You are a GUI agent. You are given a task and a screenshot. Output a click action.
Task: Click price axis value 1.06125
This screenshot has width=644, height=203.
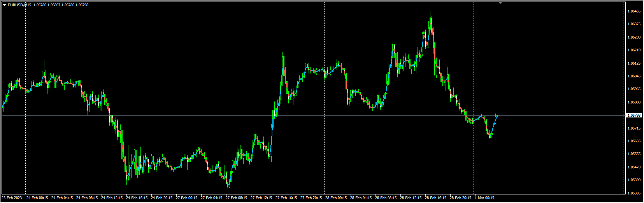pyautogui.click(x=634, y=63)
